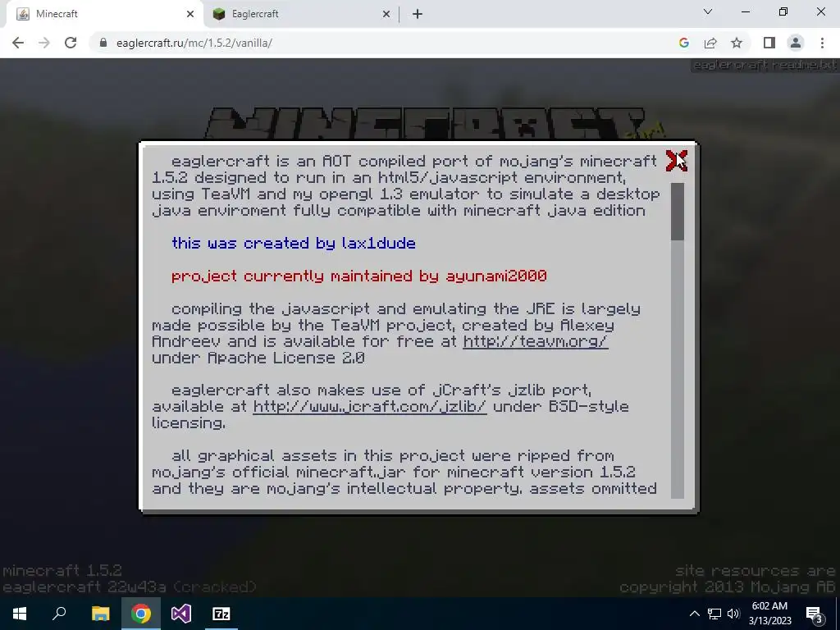Open the volume control in the tray
The width and height of the screenshot is (840, 630).
(733, 614)
